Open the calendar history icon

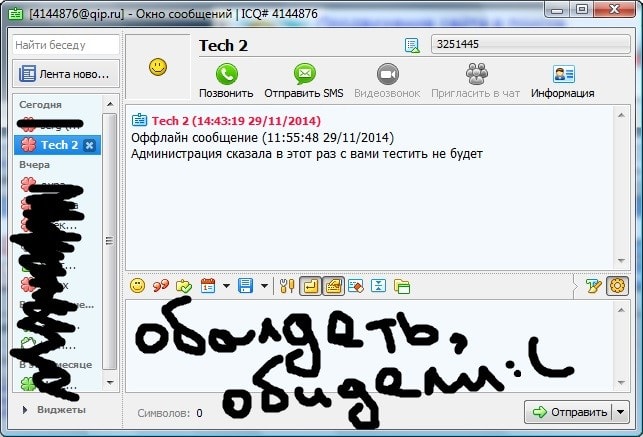pyautogui.click(x=208, y=286)
